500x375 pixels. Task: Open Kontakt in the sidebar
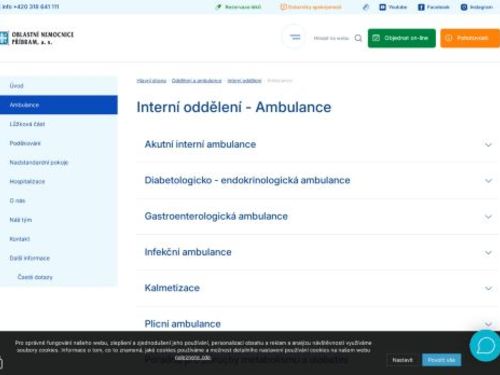[x=59, y=239]
